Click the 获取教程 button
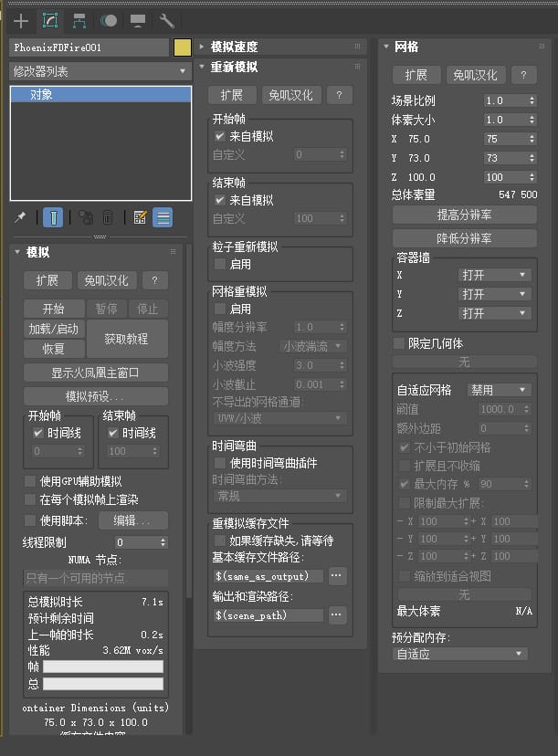Viewport: 558px width, 756px height. [x=126, y=339]
